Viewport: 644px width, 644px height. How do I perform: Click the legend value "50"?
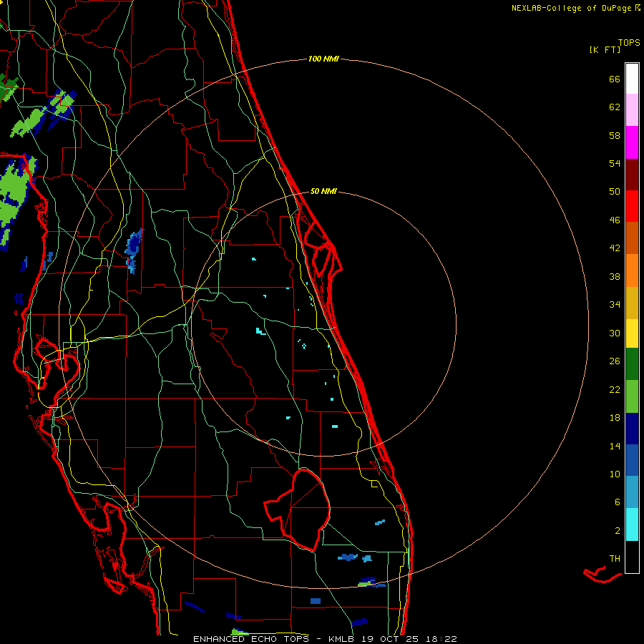pos(615,192)
